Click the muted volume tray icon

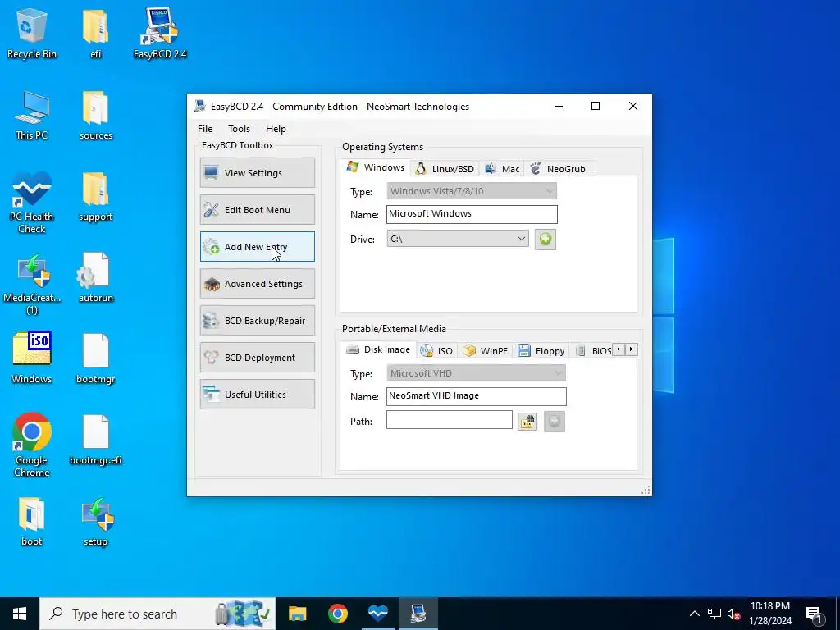click(x=733, y=614)
